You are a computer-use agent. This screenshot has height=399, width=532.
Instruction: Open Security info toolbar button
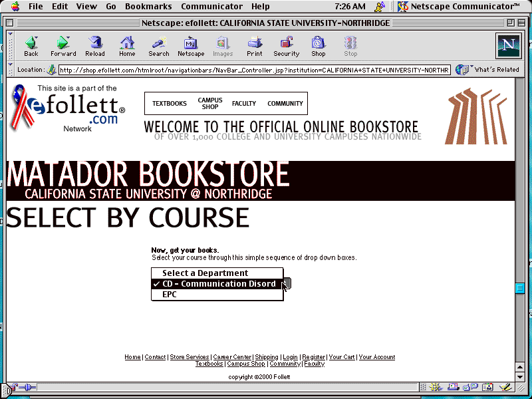(287, 46)
